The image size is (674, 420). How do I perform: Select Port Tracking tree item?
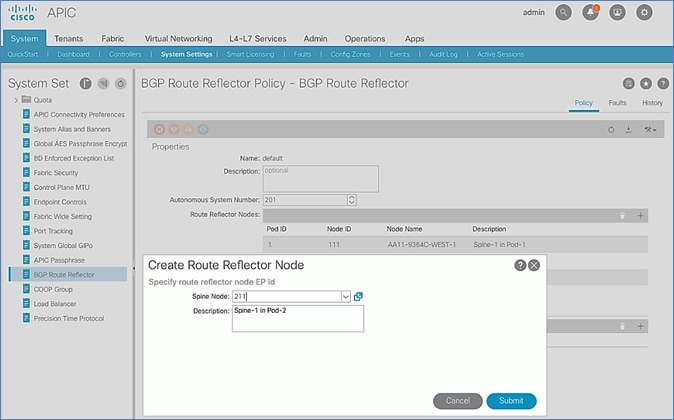coord(53,231)
